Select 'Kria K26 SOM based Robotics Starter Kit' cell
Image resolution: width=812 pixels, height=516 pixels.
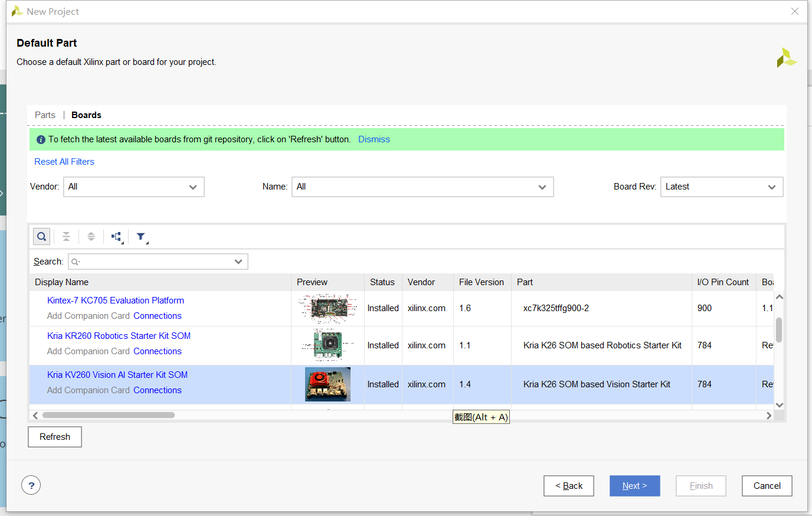point(603,345)
